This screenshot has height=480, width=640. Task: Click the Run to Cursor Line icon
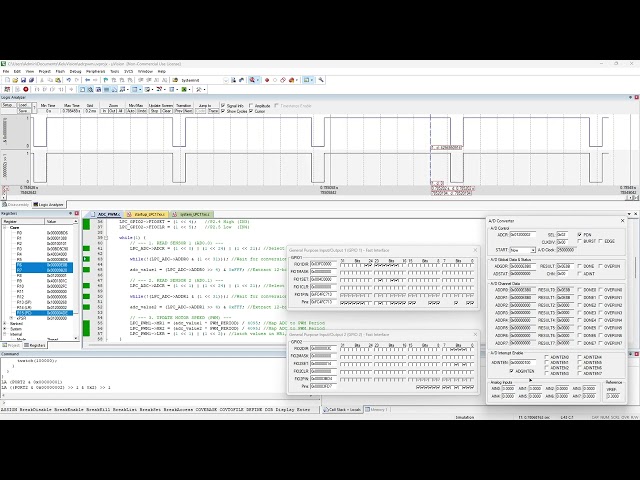tap(60, 89)
